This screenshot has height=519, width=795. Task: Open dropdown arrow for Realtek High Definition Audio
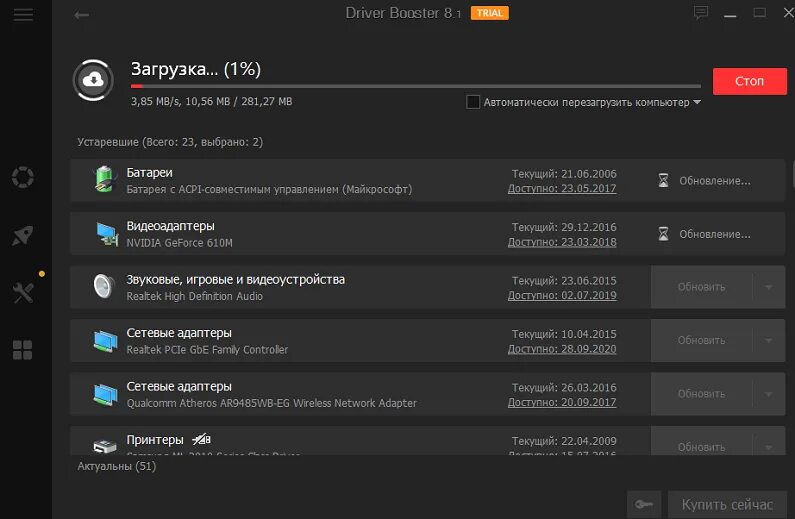click(769, 287)
